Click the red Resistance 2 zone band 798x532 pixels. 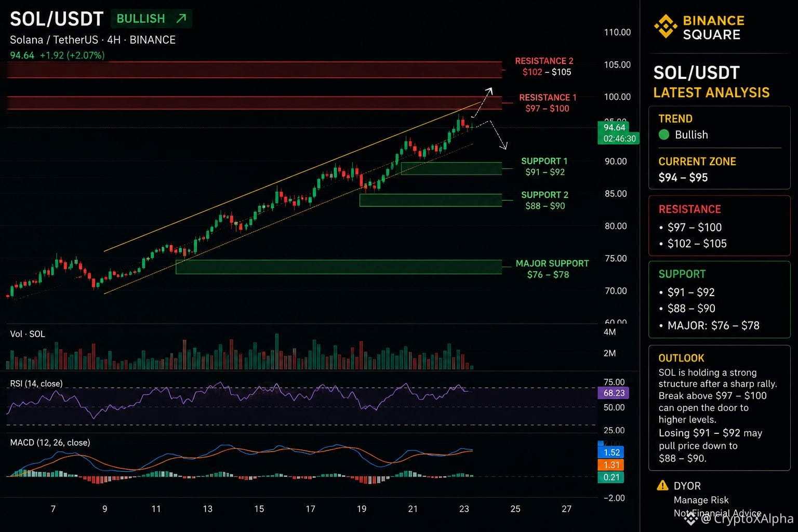[x=255, y=70]
